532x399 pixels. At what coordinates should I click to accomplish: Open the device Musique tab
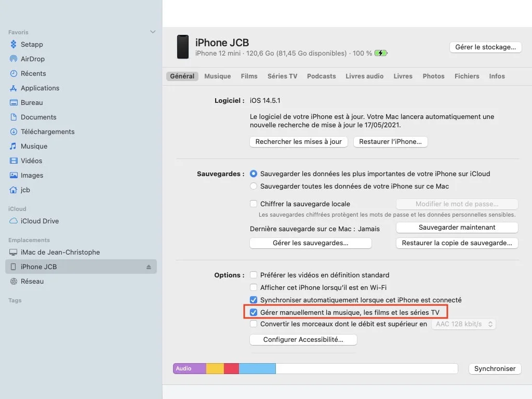(218, 76)
